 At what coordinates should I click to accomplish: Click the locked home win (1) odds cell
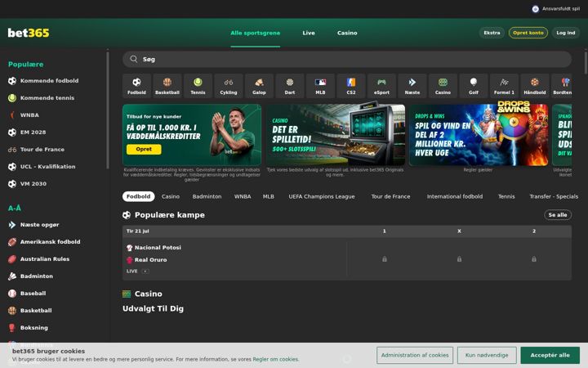click(x=385, y=259)
